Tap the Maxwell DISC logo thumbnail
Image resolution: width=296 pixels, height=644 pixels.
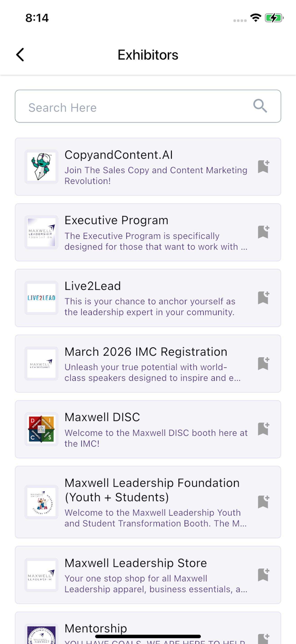pos(41,429)
